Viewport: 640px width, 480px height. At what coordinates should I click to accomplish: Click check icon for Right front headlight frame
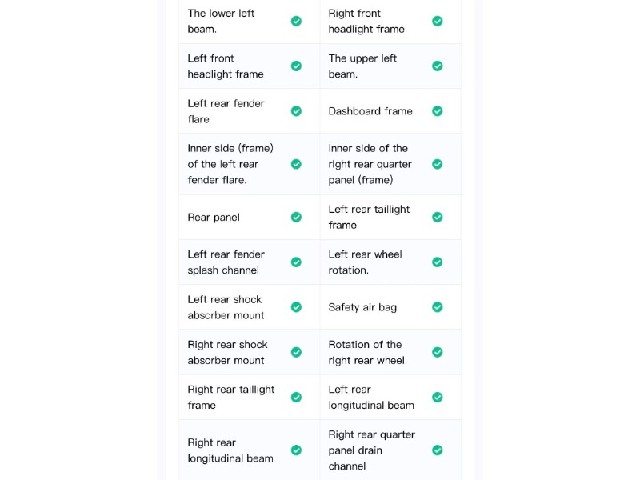(x=437, y=21)
